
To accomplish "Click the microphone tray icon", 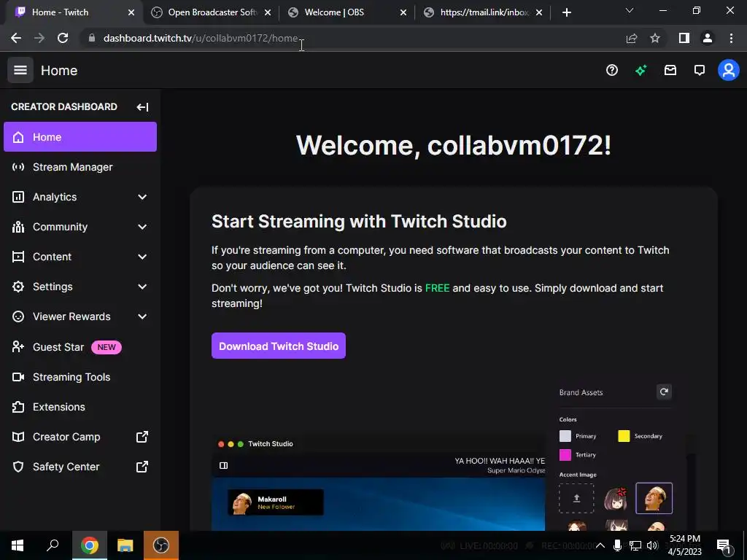I will pyautogui.click(x=617, y=545).
